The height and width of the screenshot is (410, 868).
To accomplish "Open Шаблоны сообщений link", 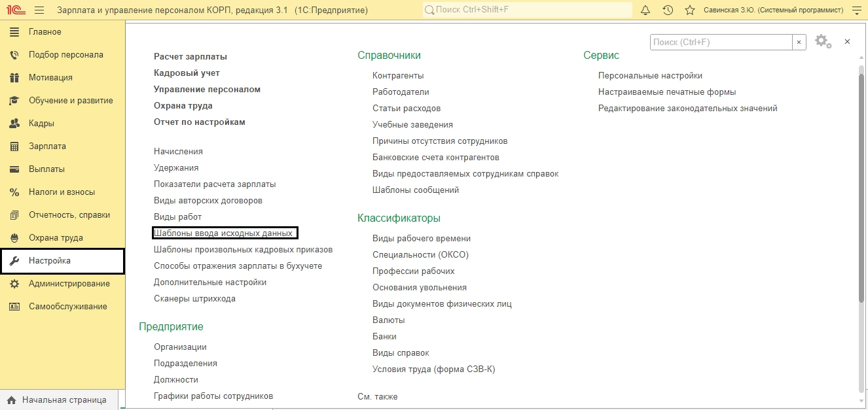I will 416,190.
